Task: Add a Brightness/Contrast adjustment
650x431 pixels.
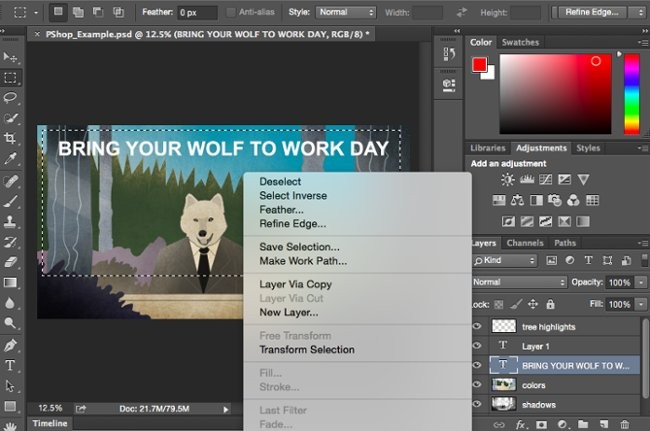Action: click(x=508, y=180)
